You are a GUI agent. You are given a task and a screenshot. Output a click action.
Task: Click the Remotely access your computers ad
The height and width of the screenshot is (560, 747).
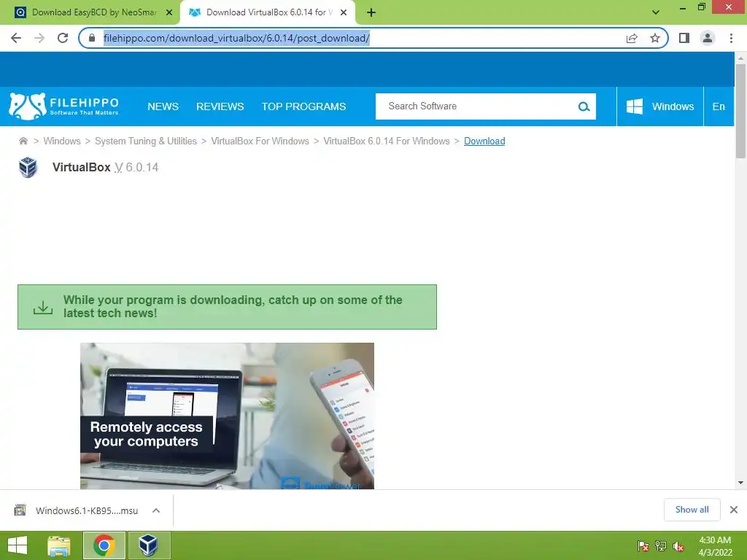click(228, 416)
